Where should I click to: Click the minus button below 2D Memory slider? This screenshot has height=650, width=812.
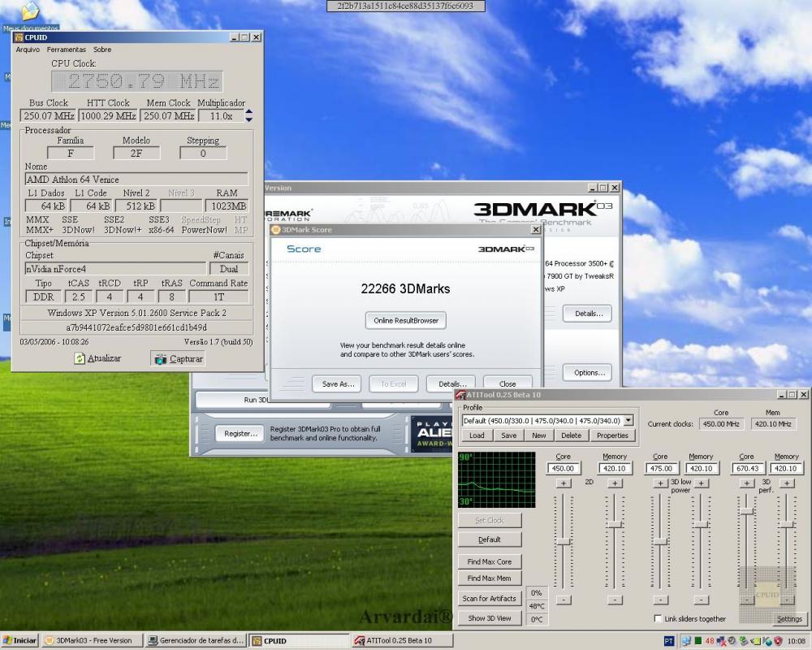coord(615,600)
